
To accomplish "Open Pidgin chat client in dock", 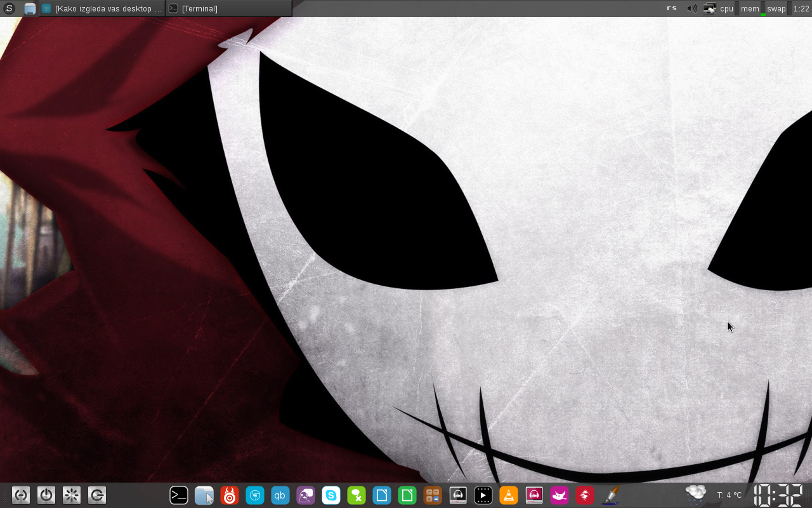I will [306, 495].
